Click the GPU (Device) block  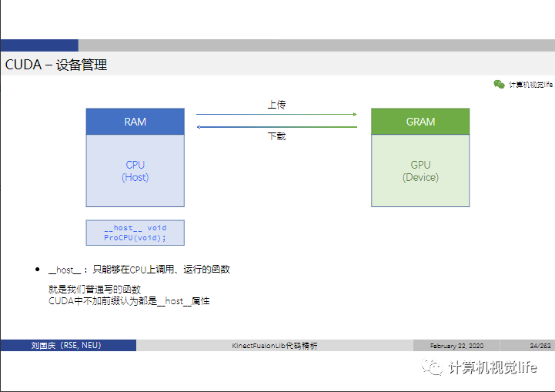tap(420, 171)
